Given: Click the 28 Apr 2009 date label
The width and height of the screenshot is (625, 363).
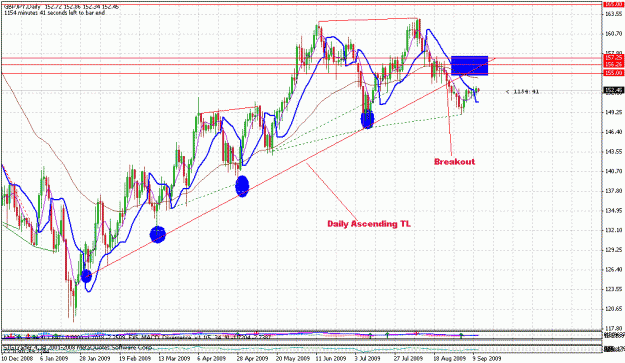Looking at the screenshot, I should tap(252, 359).
